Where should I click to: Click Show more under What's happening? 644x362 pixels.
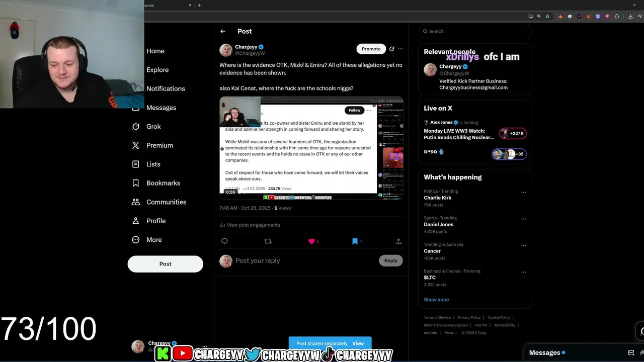tap(436, 300)
